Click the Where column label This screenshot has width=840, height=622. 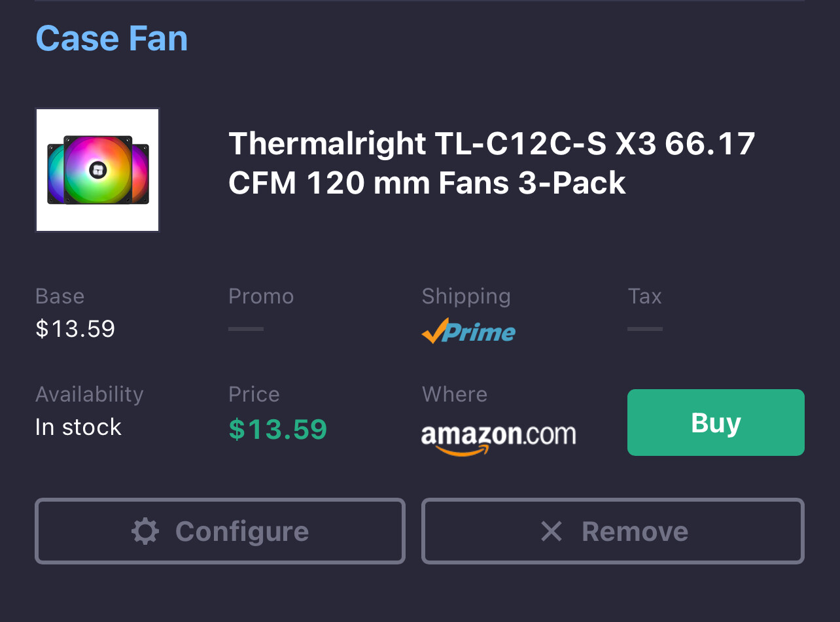tap(455, 394)
